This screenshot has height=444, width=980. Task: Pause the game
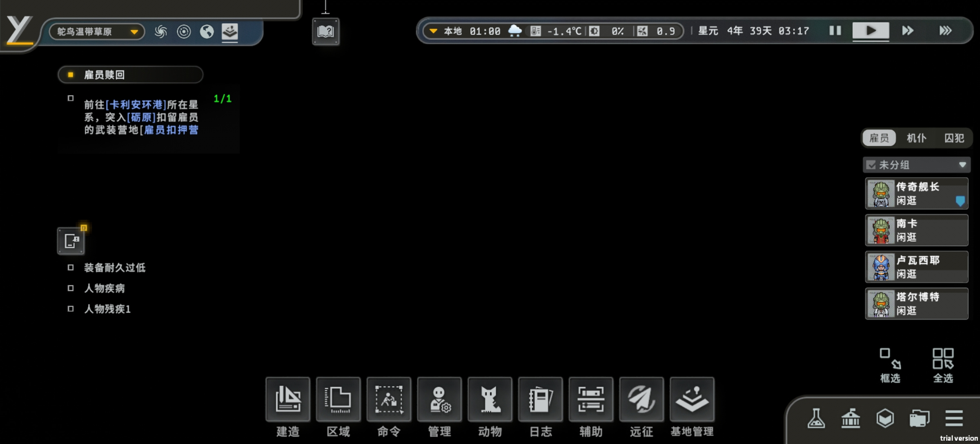point(835,31)
